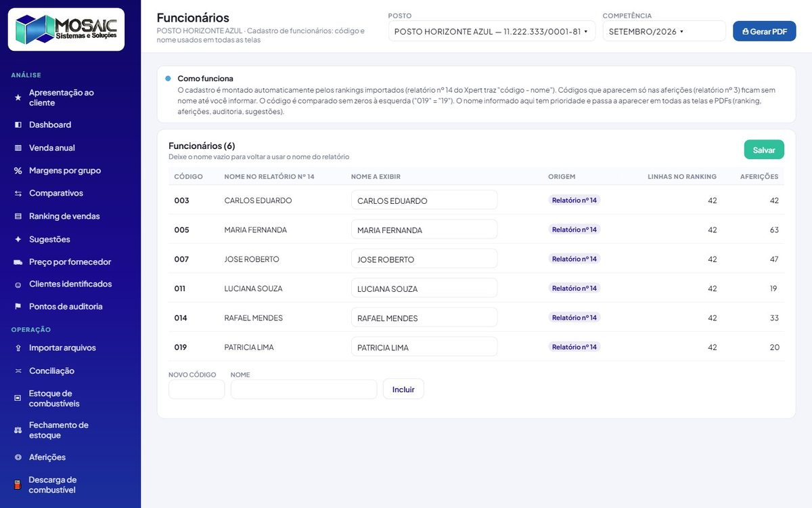812x508 pixels.
Task: Click the Fechamento de estoque icon
Action: tap(18, 430)
